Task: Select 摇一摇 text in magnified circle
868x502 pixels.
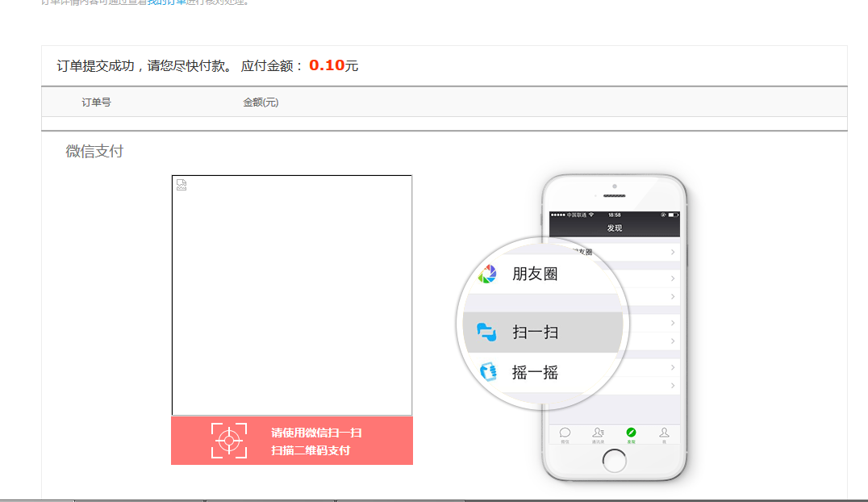Action: click(x=535, y=372)
